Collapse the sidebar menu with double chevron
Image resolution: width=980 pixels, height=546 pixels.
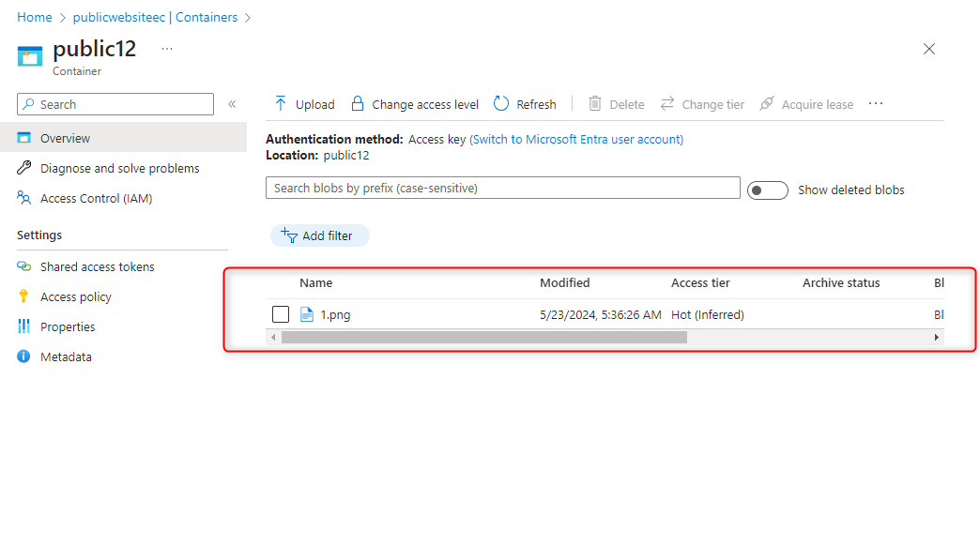click(232, 104)
